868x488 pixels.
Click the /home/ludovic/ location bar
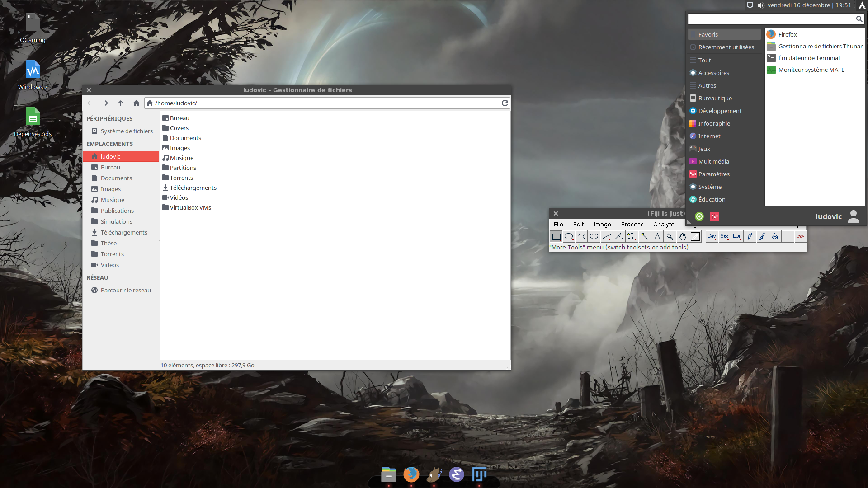[322, 103]
